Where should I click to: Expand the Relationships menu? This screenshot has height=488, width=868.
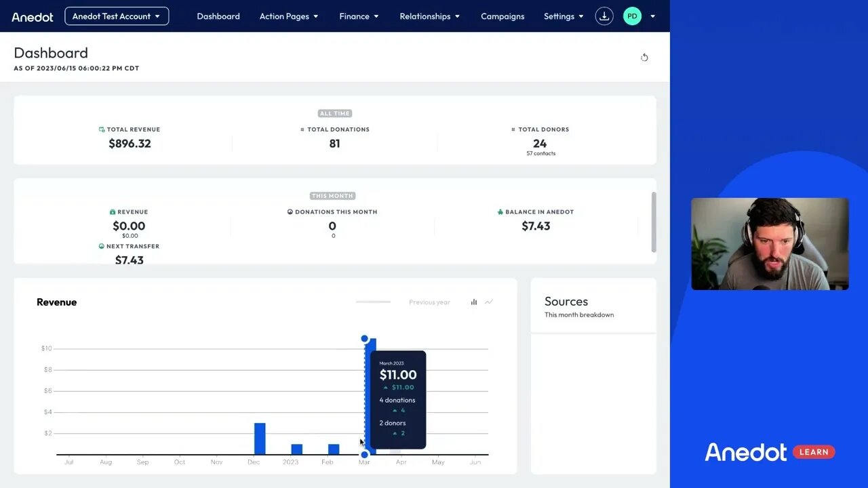click(x=430, y=16)
